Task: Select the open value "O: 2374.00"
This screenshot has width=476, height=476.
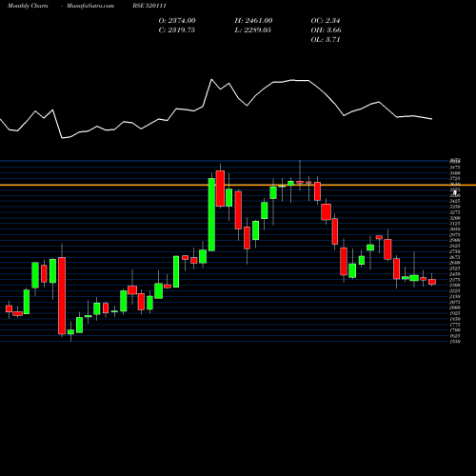Action: (177, 21)
